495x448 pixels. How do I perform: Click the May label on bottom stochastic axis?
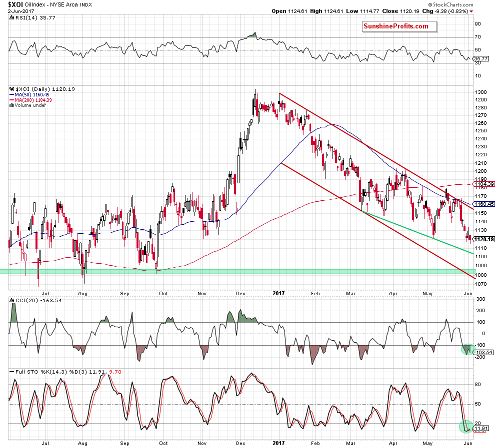(427, 444)
